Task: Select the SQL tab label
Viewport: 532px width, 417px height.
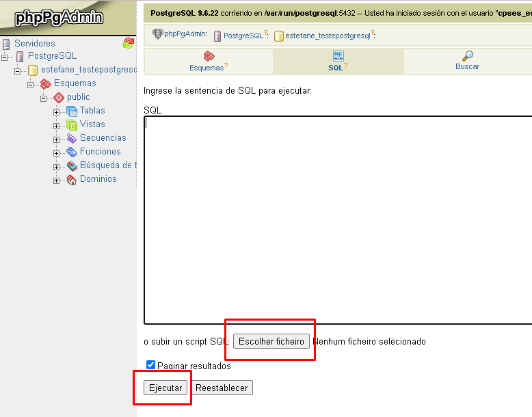Action: click(x=336, y=68)
